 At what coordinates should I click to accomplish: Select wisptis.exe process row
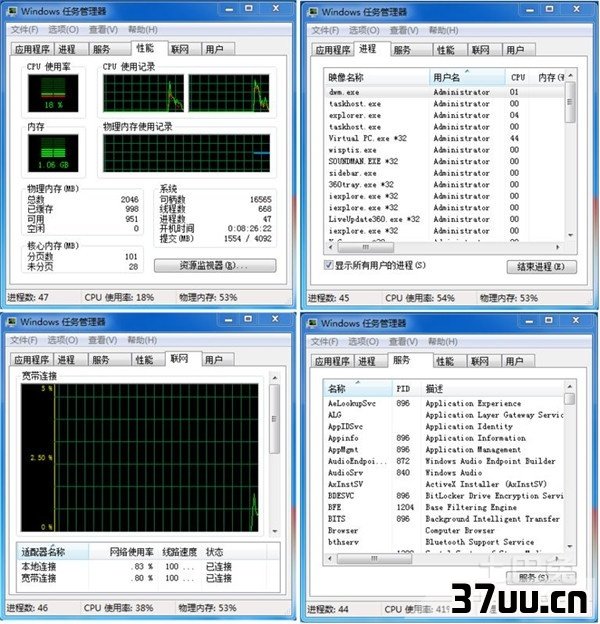(x=445, y=150)
